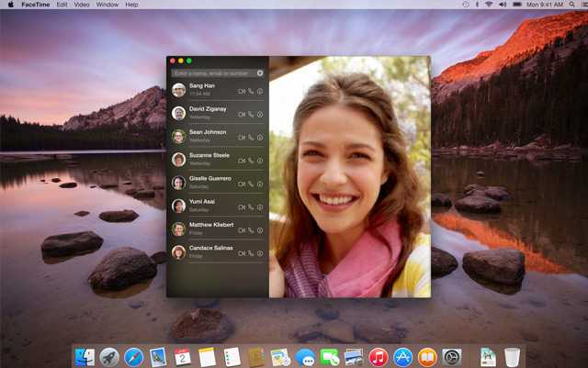Open Safari from the dock
Viewport: 588px width, 368px height.
click(134, 357)
